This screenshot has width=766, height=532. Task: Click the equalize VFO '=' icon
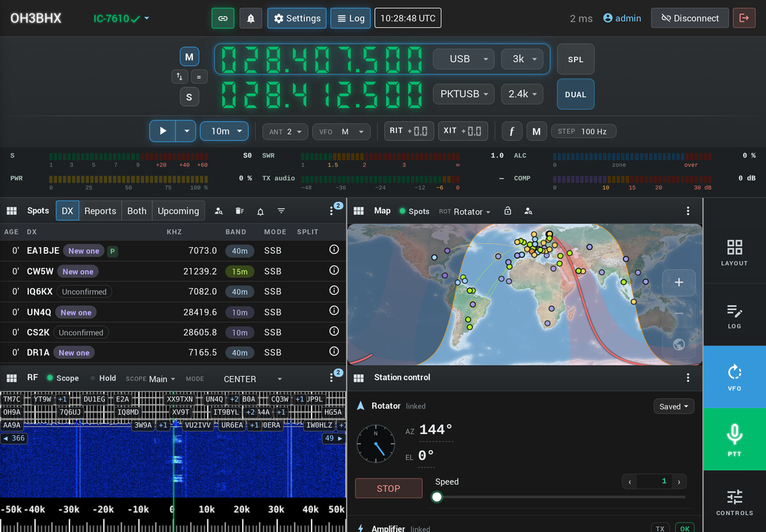tap(199, 77)
